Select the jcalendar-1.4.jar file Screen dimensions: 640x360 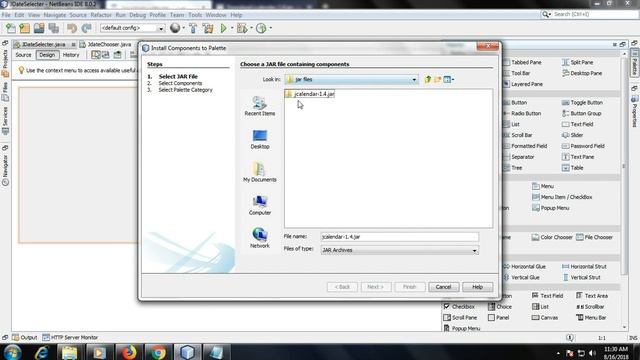click(x=310, y=94)
